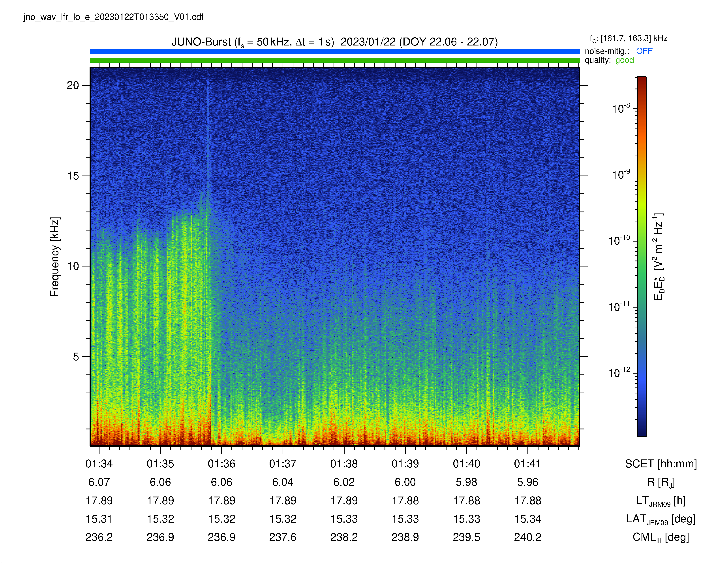This screenshot has height=563, width=728.
Task: Click the 10^-11 colorbar label
Action: coord(619,306)
